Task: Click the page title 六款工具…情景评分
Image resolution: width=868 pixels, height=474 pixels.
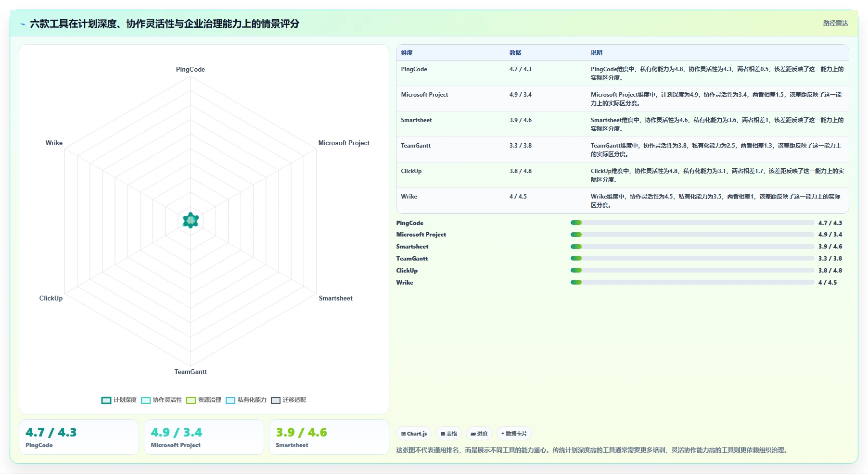Action: click(x=165, y=24)
